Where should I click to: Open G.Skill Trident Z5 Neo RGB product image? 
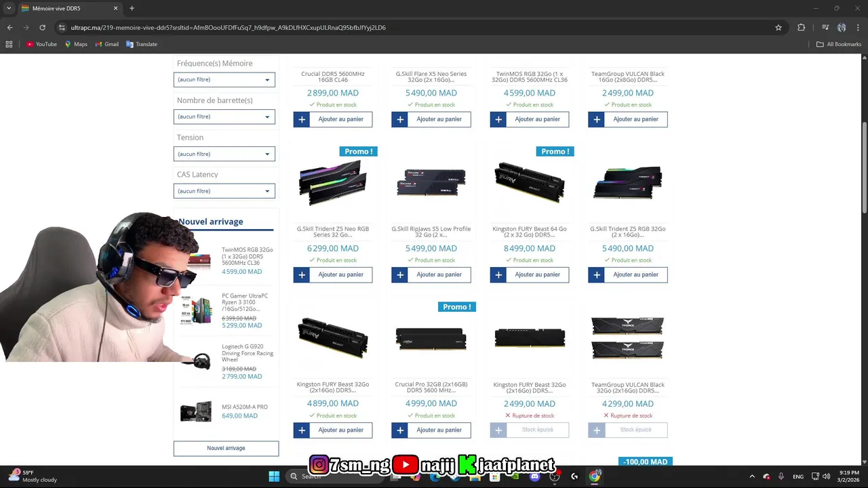tap(333, 183)
